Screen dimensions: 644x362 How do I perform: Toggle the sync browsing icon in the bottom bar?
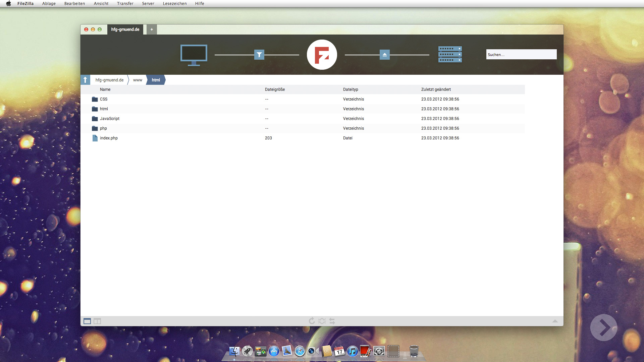322,321
